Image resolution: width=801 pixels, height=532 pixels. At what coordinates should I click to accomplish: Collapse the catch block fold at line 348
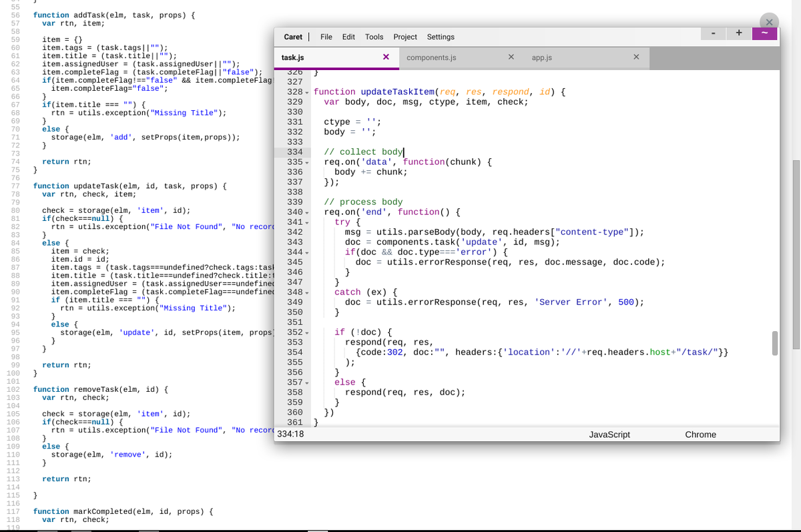[x=307, y=292]
